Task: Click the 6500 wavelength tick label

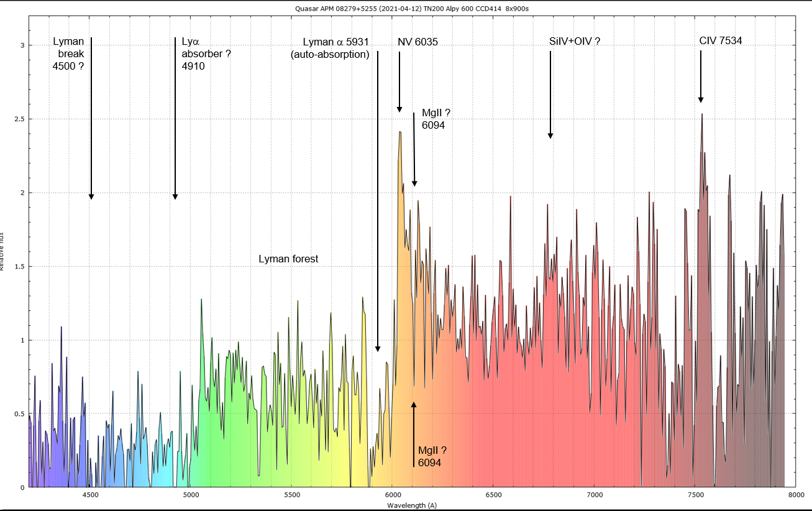Action: pos(493,495)
